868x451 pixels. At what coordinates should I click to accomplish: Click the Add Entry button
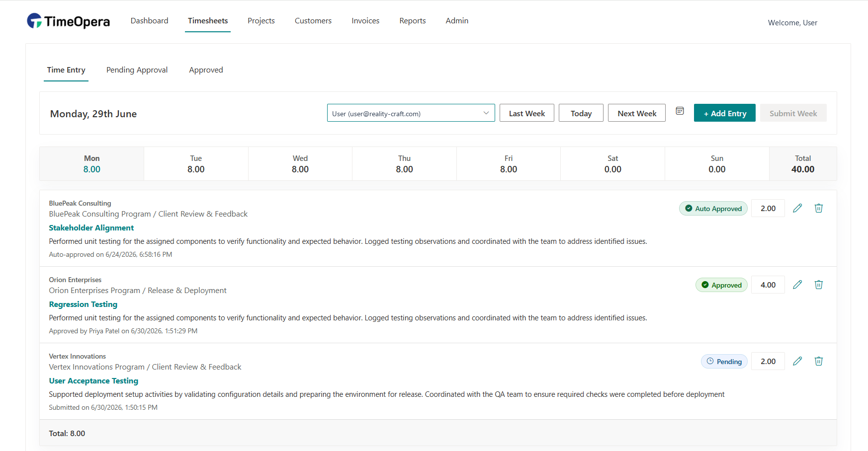(724, 113)
